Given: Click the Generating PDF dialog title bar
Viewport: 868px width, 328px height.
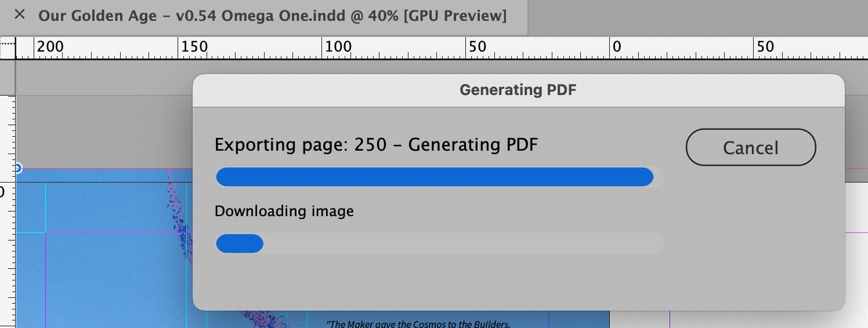Looking at the screenshot, I should tap(518, 90).
